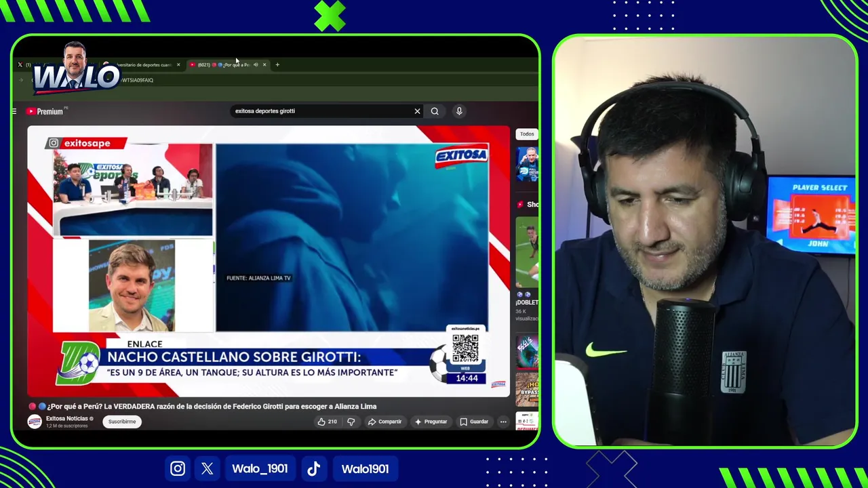Image resolution: width=868 pixels, height=488 pixels.
Task: Close the active YouTube browser tab
Action: (x=264, y=64)
